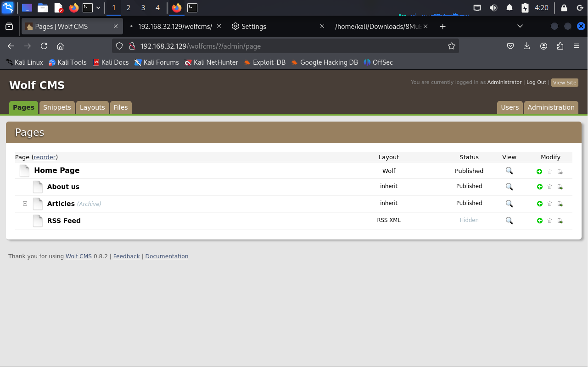Open the Feedback link

[x=126, y=256]
